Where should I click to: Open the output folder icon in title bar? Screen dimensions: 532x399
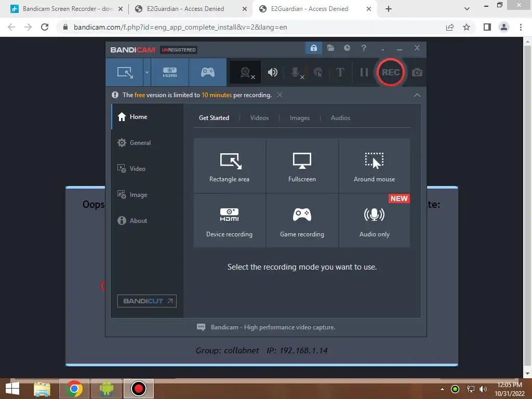pos(330,48)
